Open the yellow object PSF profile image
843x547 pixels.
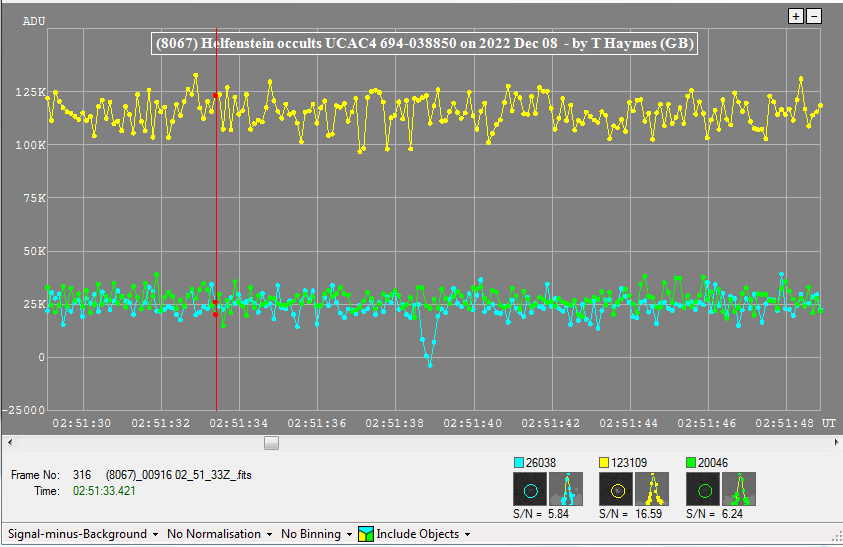[654, 490]
